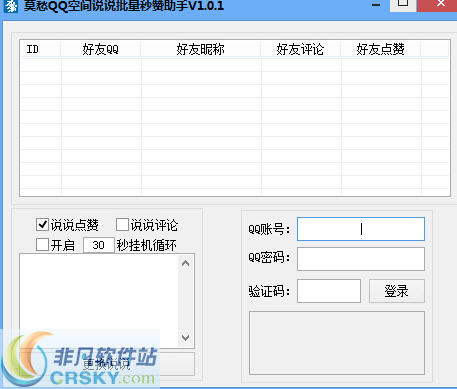457x389 pixels.
Task: Click the 30 seconds interval field
Action: coord(99,245)
